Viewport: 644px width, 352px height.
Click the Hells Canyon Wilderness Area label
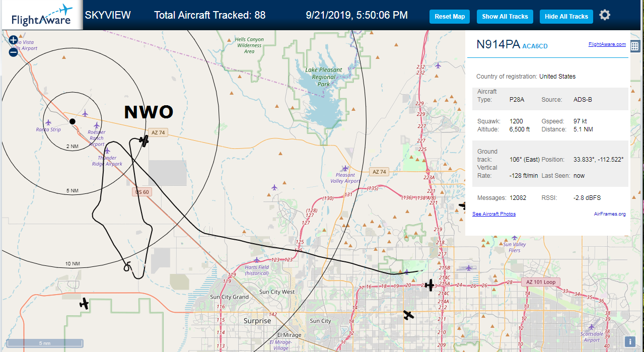click(x=249, y=45)
